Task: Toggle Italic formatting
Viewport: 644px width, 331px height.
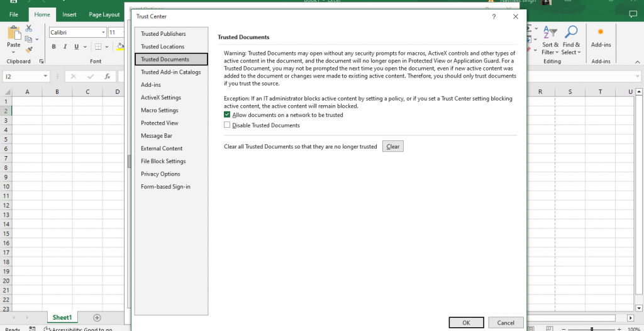Action: tap(65, 47)
